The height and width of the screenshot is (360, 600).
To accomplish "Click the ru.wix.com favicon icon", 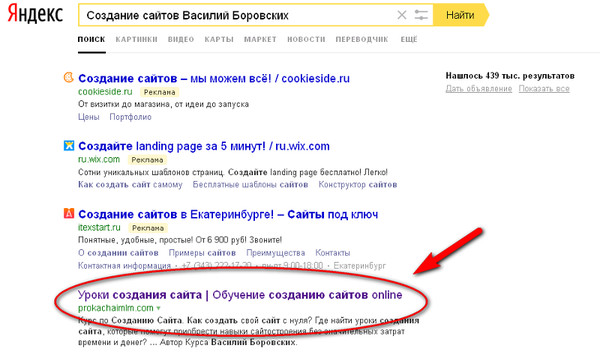I will 69,146.
